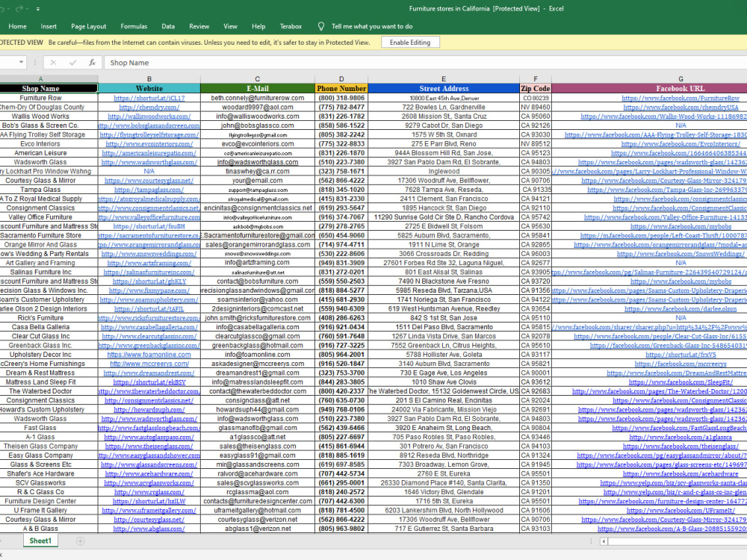
Task: Click the Casa Bella Galleria cell
Action: click(40, 327)
